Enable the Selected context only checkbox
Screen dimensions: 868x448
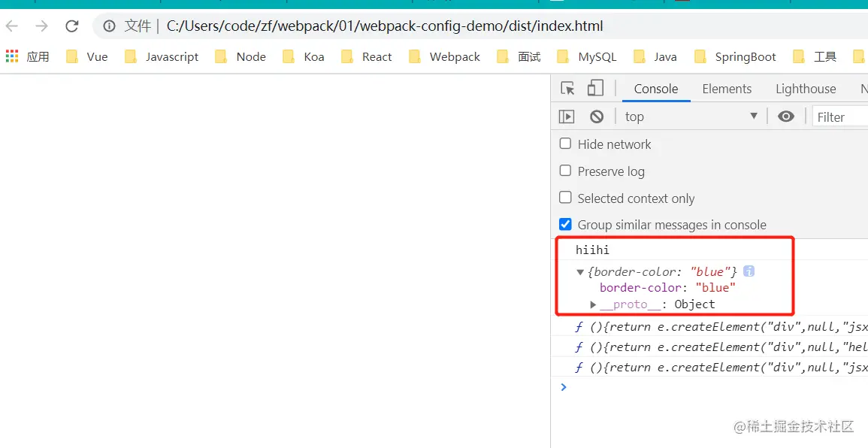[565, 197]
